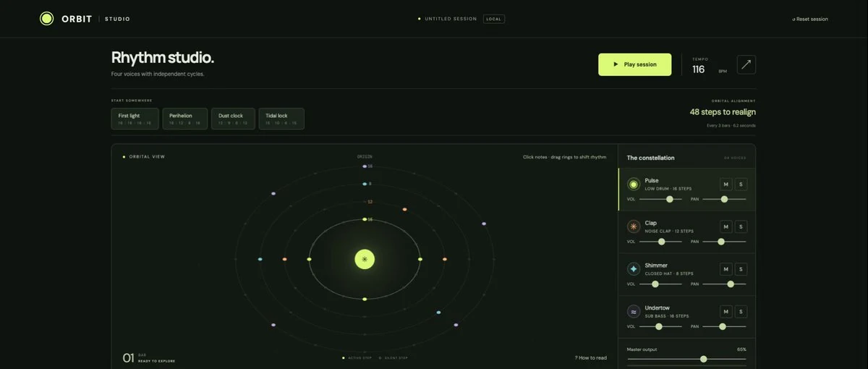Start playback with Play session button
This screenshot has width=868, height=369.
click(635, 64)
